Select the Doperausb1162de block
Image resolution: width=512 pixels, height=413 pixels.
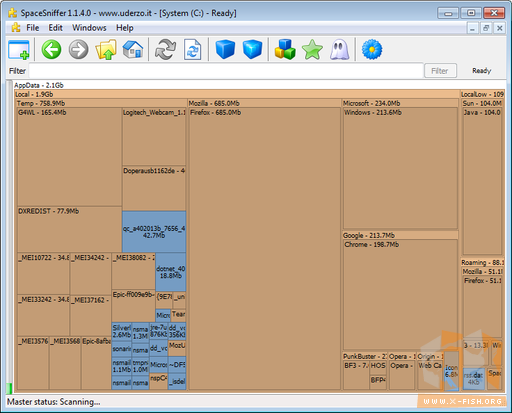tap(154, 188)
